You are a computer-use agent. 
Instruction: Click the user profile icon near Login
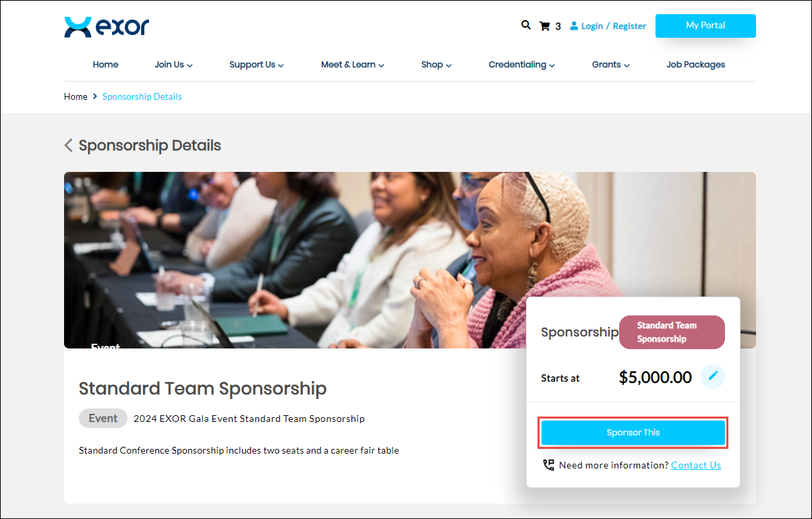(574, 26)
